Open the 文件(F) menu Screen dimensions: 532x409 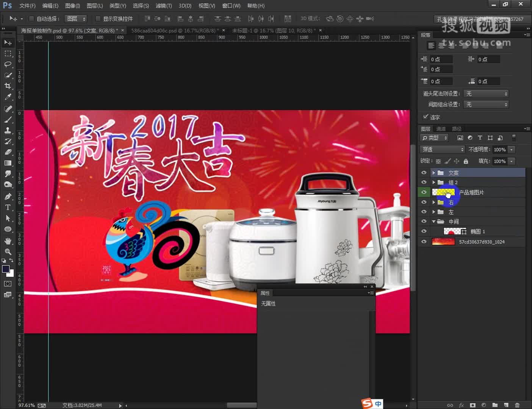pyautogui.click(x=27, y=6)
